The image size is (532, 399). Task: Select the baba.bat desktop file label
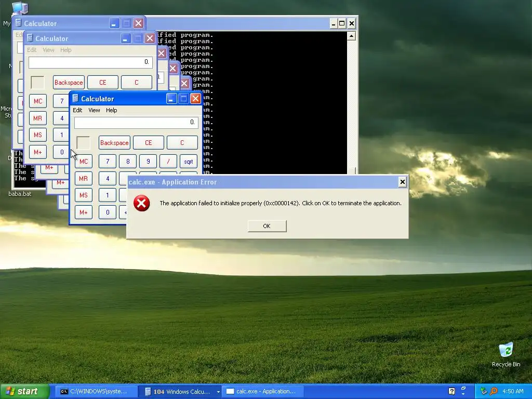click(20, 194)
